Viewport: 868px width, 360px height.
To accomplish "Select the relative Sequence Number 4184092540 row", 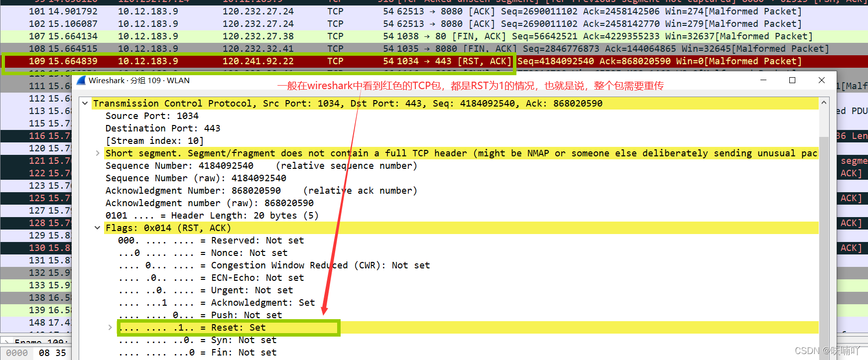I will pos(261,166).
